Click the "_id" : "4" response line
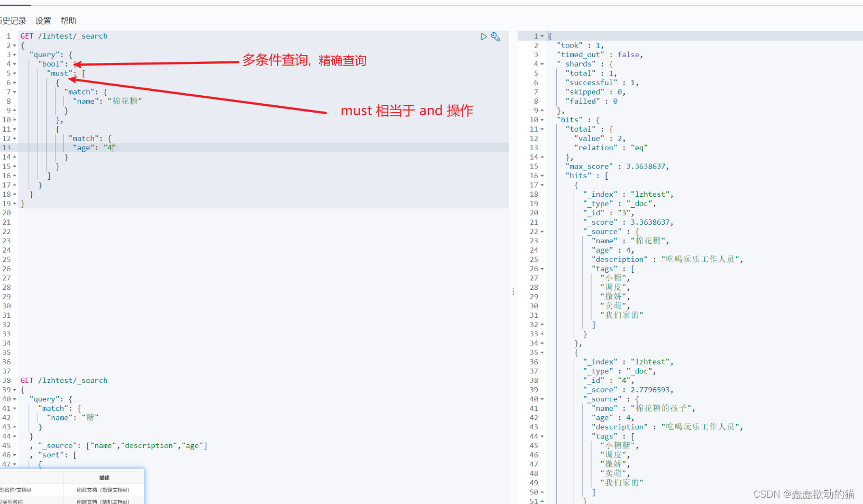The image size is (863, 504). 609,380
